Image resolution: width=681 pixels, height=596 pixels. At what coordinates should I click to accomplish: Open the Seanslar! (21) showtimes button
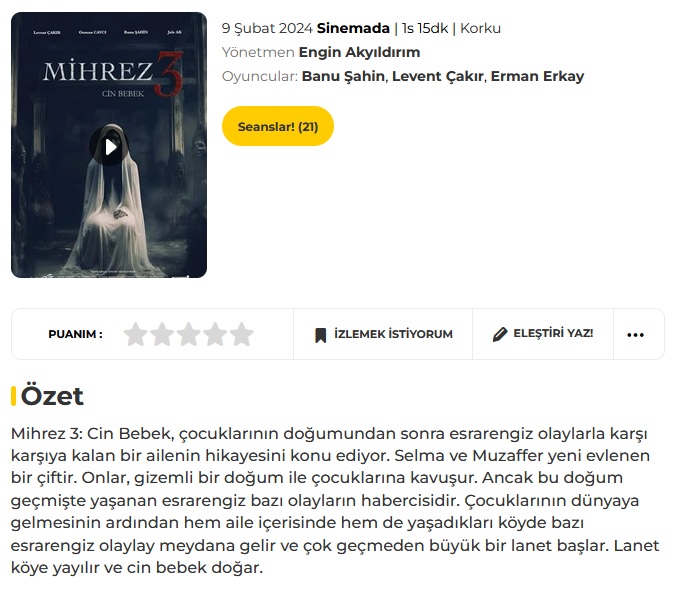(278, 126)
